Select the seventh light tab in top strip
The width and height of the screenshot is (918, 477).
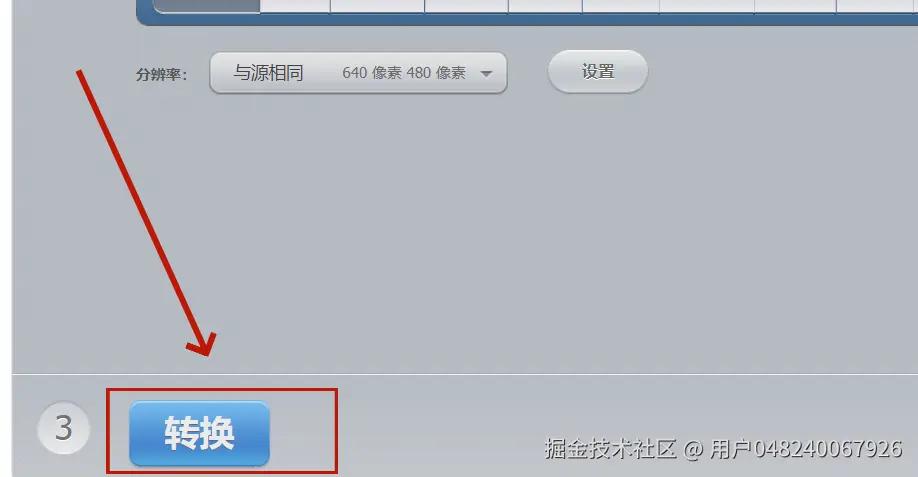pos(795,6)
